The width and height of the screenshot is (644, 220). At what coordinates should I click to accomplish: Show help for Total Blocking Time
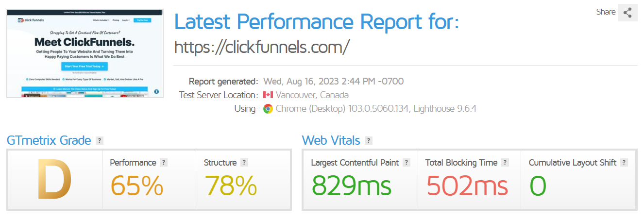point(505,163)
